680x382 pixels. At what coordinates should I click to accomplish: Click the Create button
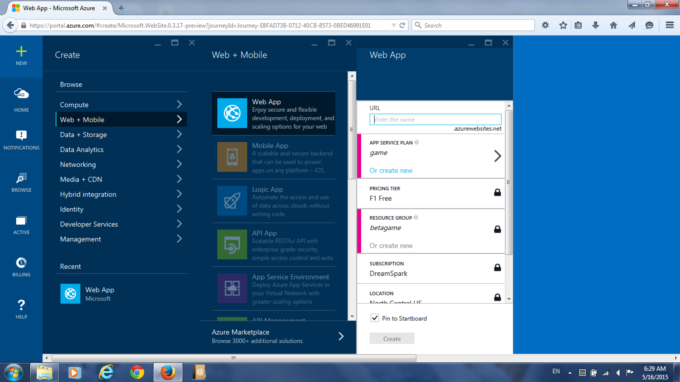(x=392, y=339)
